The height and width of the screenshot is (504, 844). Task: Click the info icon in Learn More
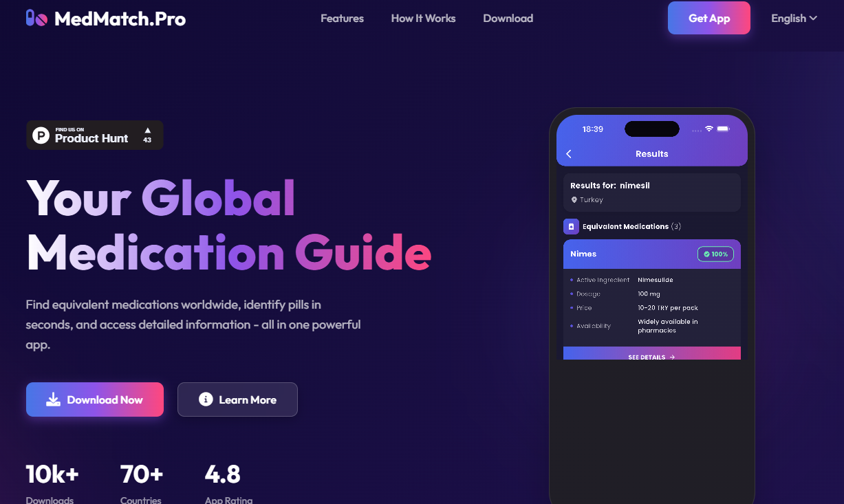pos(206,399)
